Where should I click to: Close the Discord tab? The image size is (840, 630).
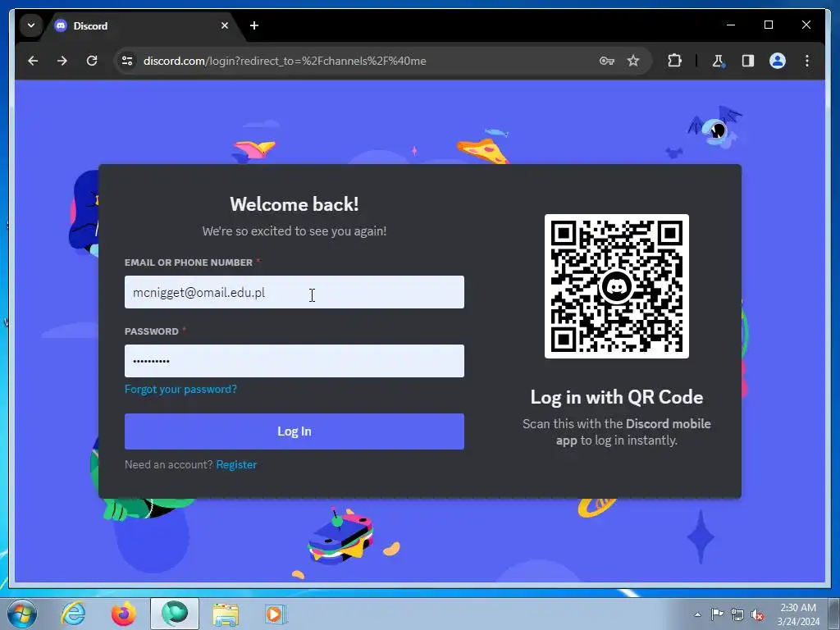[225, 25]
